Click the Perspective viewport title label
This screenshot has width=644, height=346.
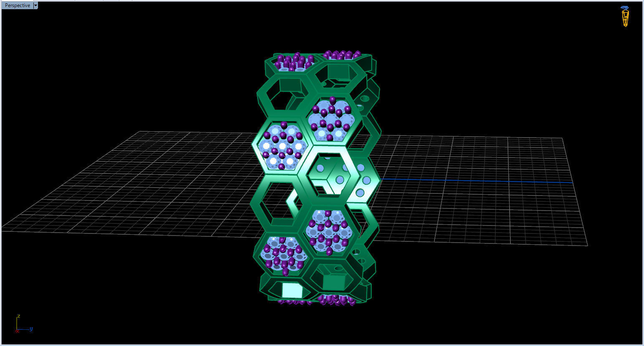(18, 5)
